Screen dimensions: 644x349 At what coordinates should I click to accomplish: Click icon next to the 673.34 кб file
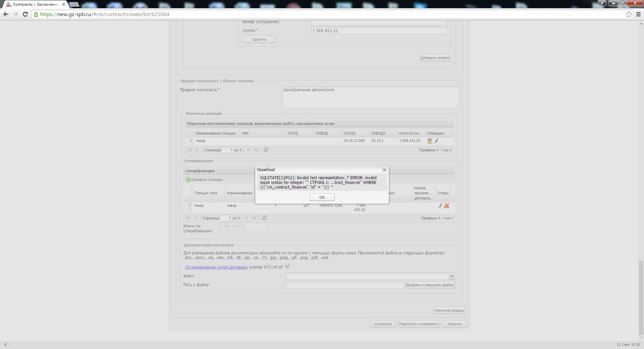tap(287, 266)
